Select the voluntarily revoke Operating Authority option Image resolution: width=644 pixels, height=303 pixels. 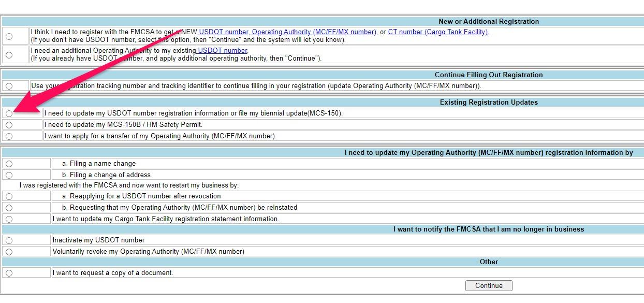pos(9,251)
